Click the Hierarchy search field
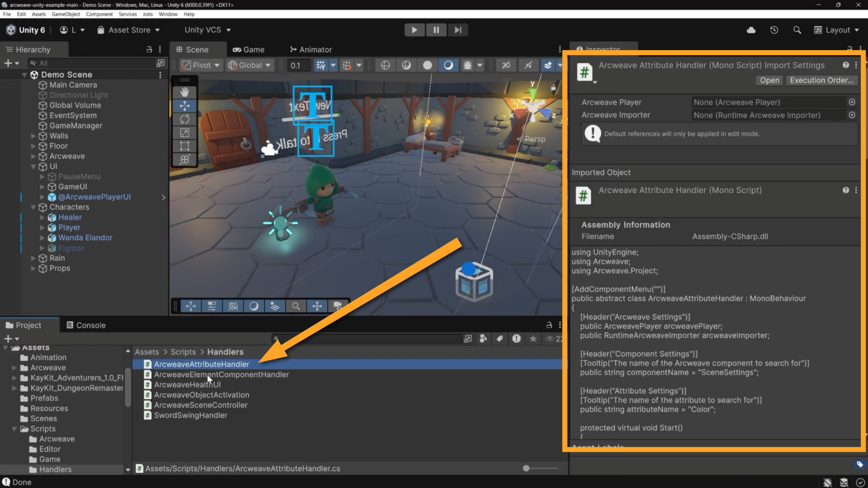Viewport: 868px width, 488px height. coord(92,63)
